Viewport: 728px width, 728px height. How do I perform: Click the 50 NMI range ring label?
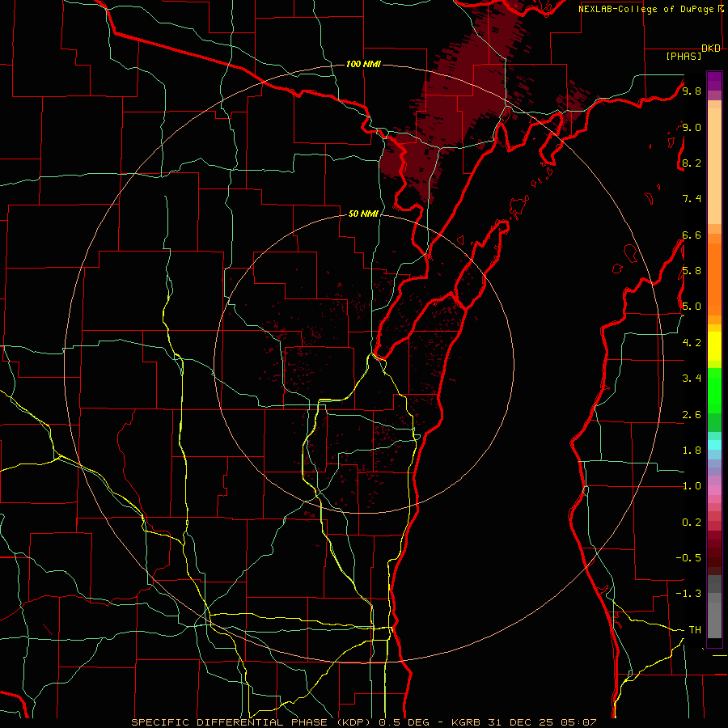[363, 214]
